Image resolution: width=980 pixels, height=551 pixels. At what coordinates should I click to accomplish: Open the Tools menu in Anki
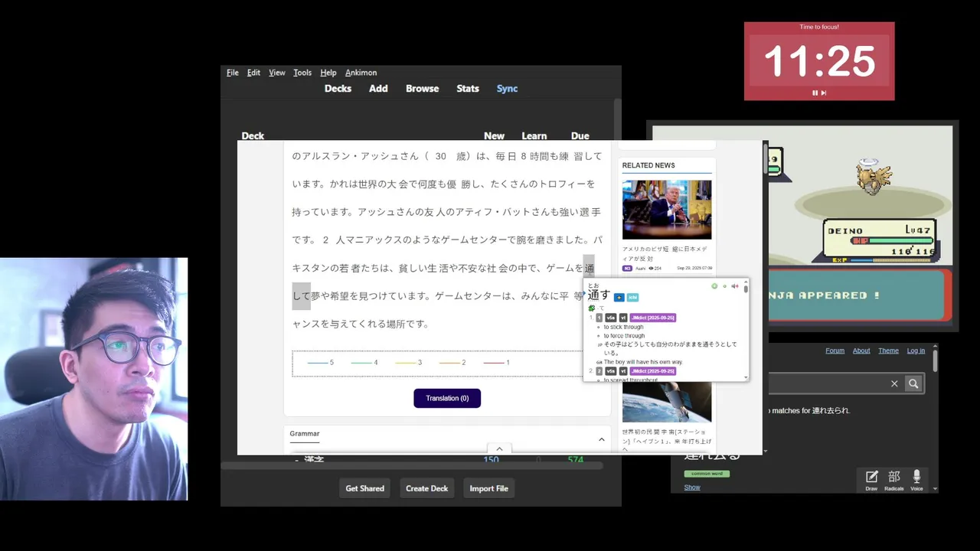click(x=302, y=73)
